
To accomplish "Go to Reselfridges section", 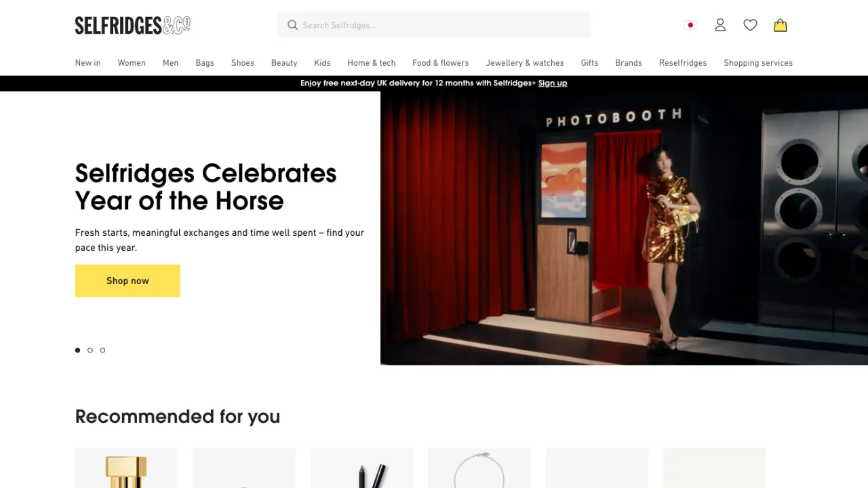I will 682,63.
